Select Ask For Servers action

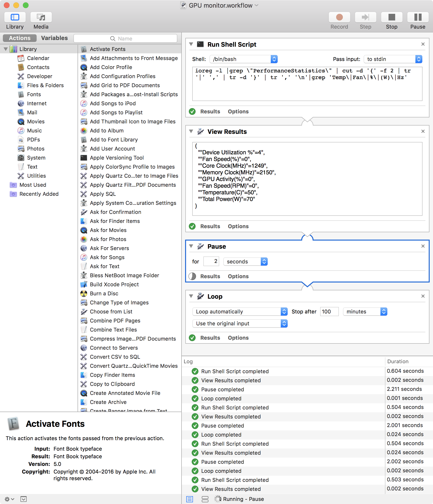click(x=130, y=248)
